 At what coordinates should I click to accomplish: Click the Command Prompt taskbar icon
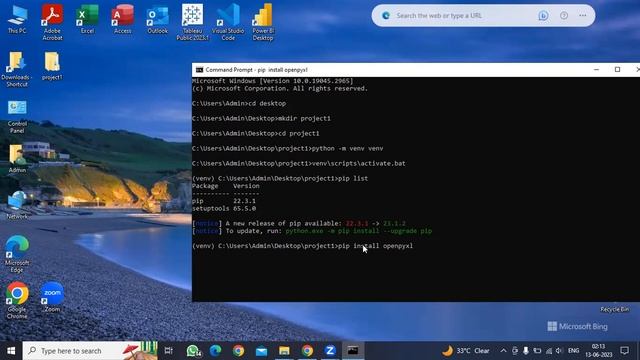pyautogui.click(x=353, y=351)
